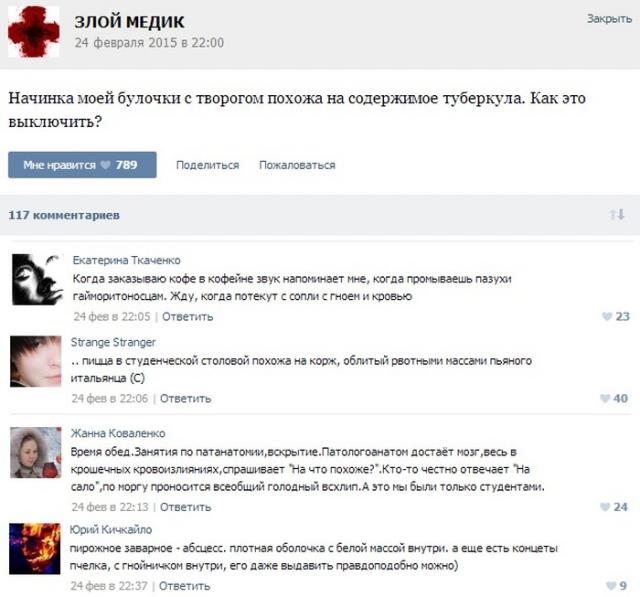Open the ЗЛОЙ МЕДИК community name

(129, 22)
